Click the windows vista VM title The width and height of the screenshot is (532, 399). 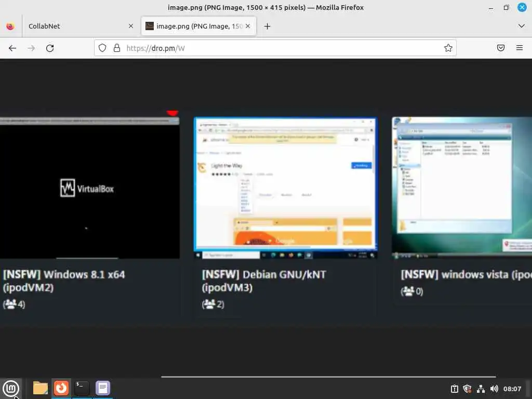point(466,274)
